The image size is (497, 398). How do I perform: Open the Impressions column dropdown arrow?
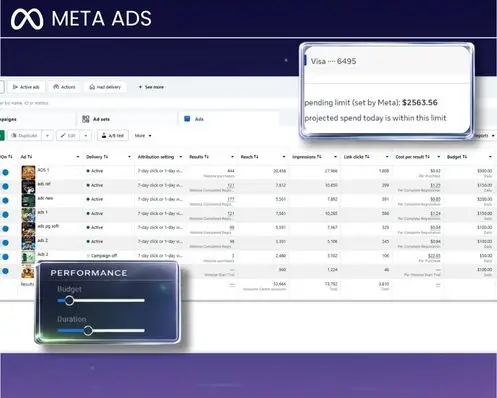335,157
